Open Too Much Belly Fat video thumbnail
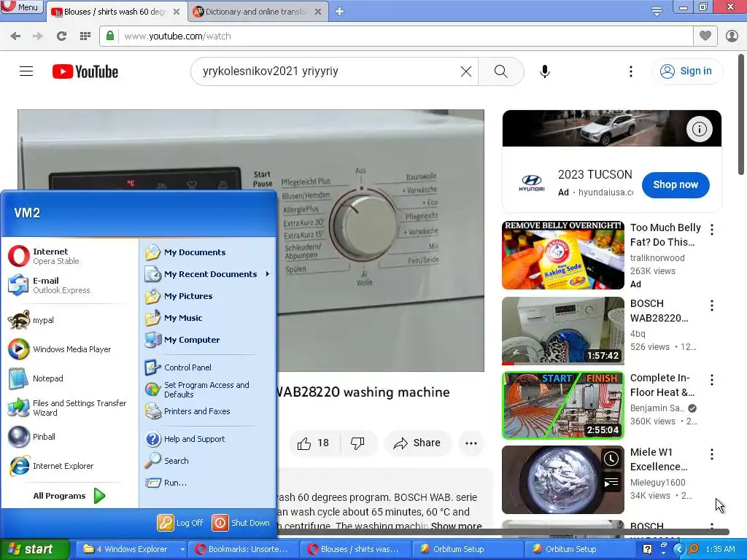747x560 pixels. click(562, 255)
